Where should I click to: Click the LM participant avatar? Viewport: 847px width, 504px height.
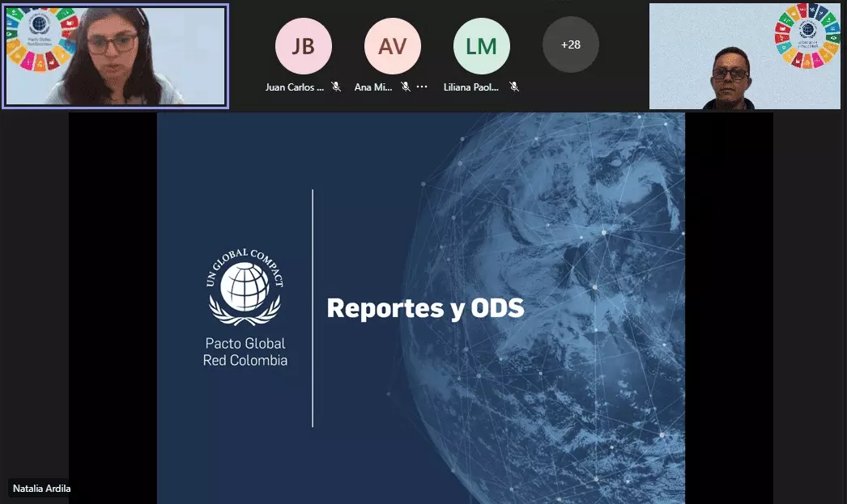(x=481, y=46)
